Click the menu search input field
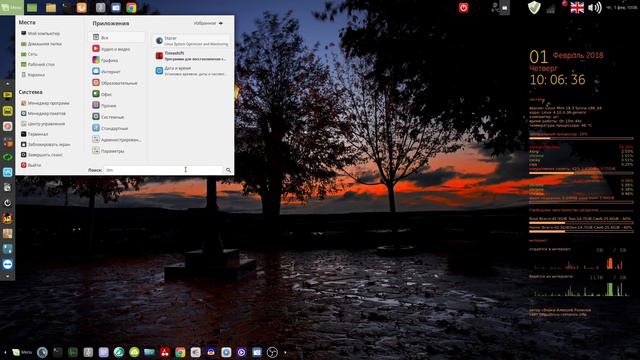The width and height of the screenshot is (640, 360). point(163,170)
